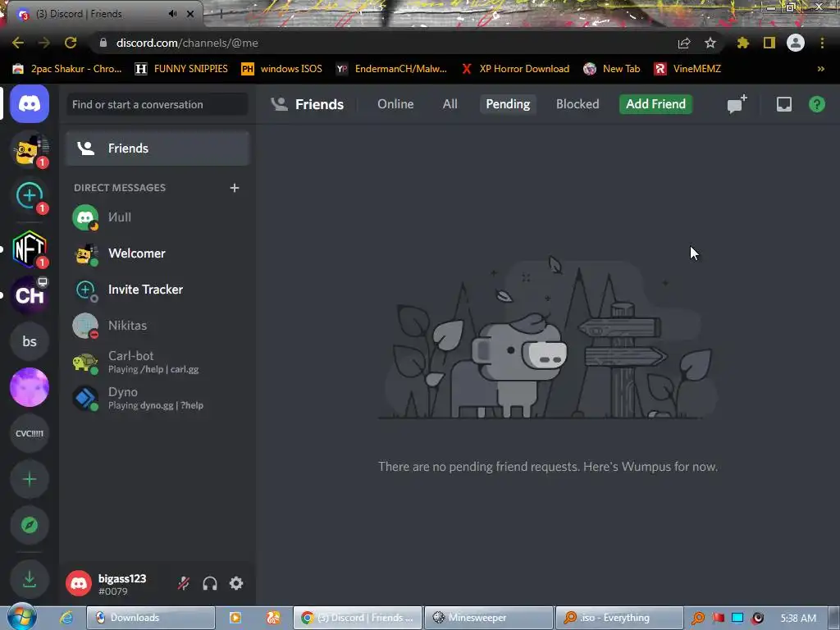The height and width of the screenshot is (630, 840).
Task: Open DM with Welcomer
Action: click(157, 253)
